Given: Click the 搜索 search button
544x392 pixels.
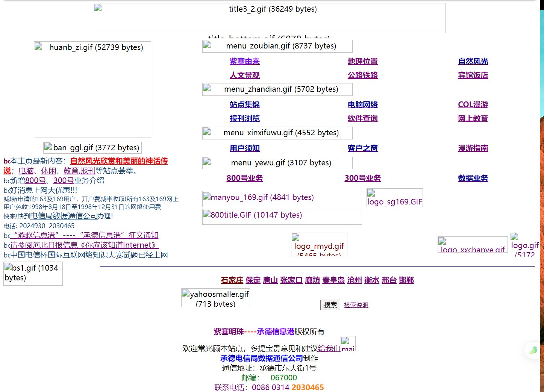Looking at the screenshot, I should (x=330, y=305).
